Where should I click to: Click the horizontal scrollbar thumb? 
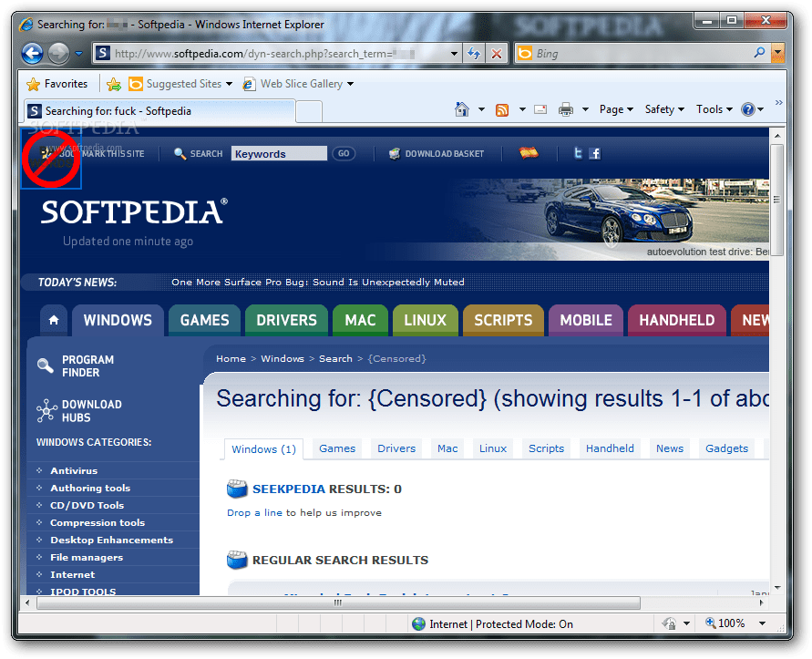coord(338,602)
